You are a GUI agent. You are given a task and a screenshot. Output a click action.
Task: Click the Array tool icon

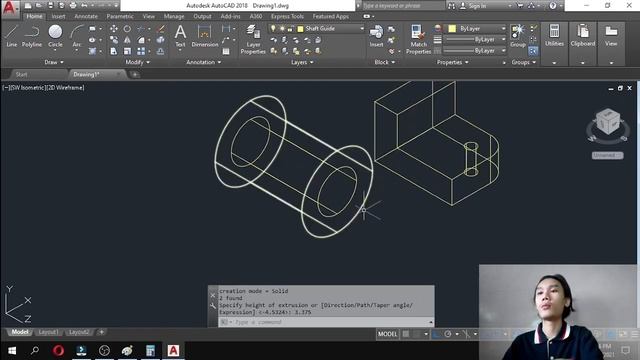click(141, 51)
